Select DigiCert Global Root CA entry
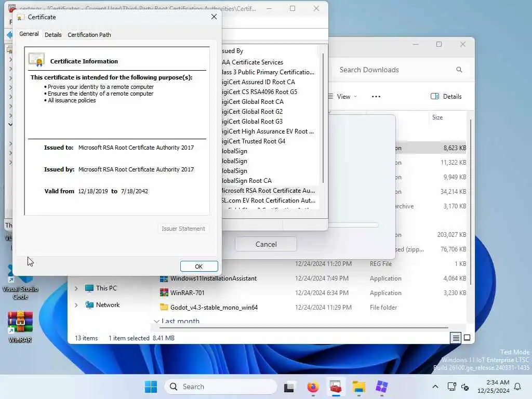 pos(252,102)
